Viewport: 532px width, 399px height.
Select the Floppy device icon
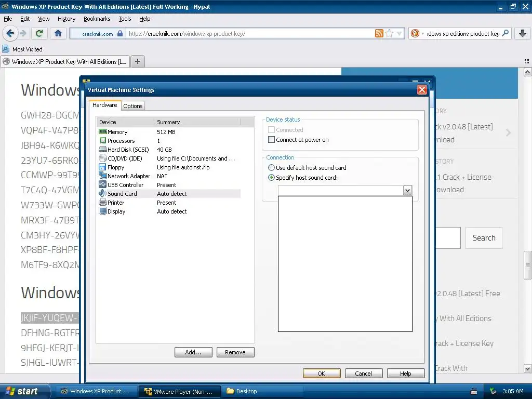(102, 167)
